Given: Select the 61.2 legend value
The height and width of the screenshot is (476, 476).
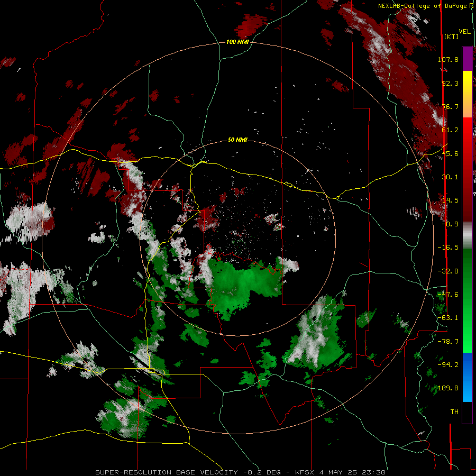Looking at the screenshot, I should coord(450,130).
